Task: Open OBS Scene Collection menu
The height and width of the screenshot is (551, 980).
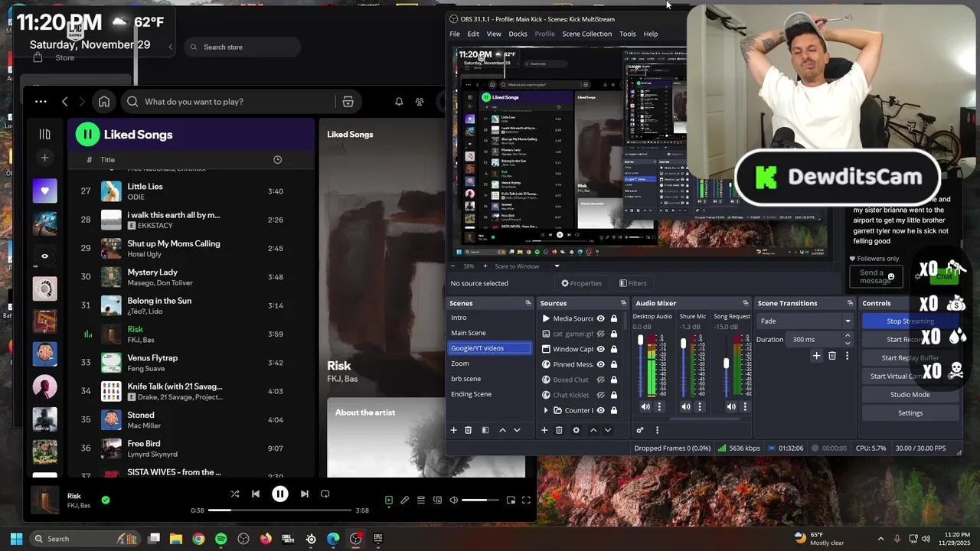Action: click(x=586, y=34)
